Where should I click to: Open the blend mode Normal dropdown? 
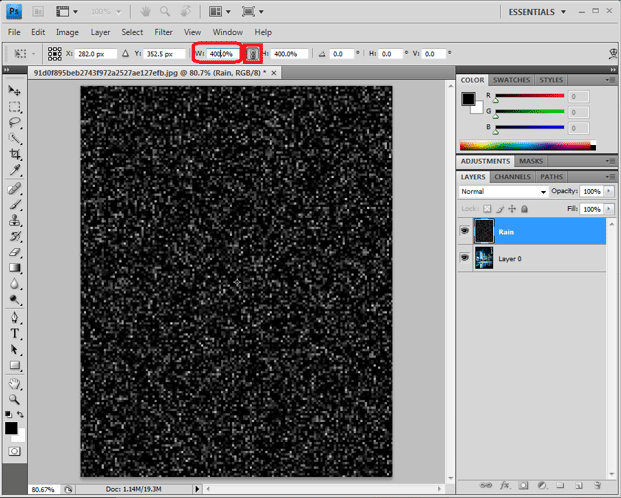[x=503, y=191]
